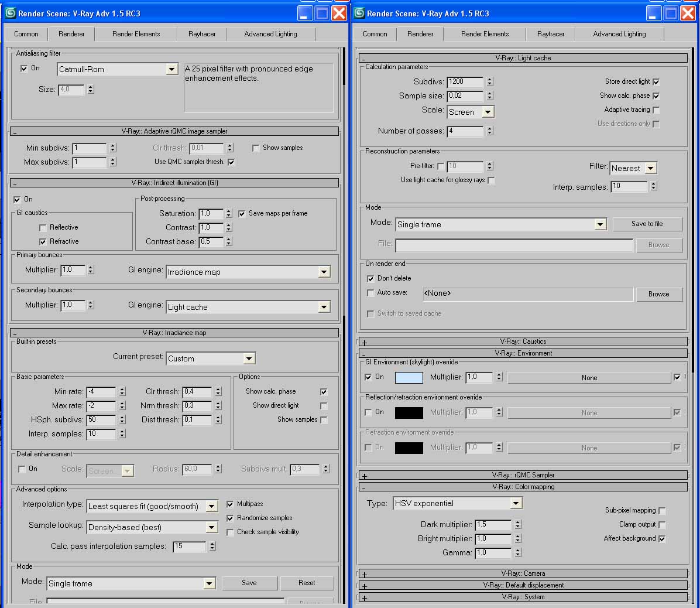
Task: Enable Sub-pixel mapping checkbox
Action: coord(662,511)
